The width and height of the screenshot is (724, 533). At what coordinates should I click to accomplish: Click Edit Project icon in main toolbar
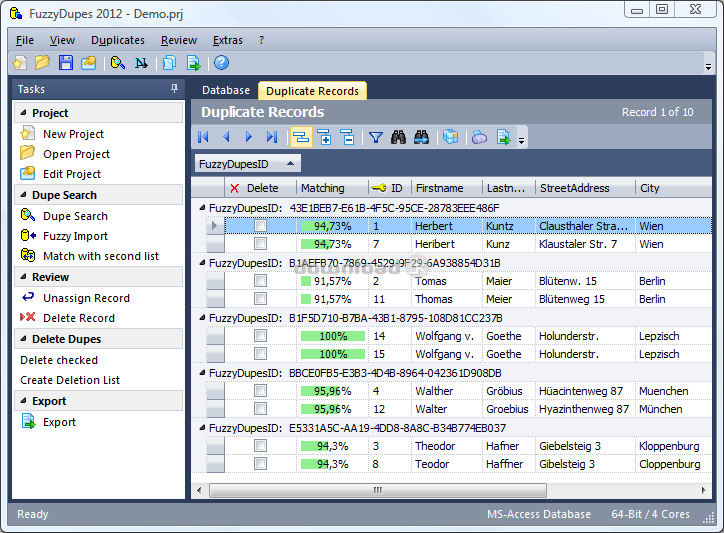point(89,63)
